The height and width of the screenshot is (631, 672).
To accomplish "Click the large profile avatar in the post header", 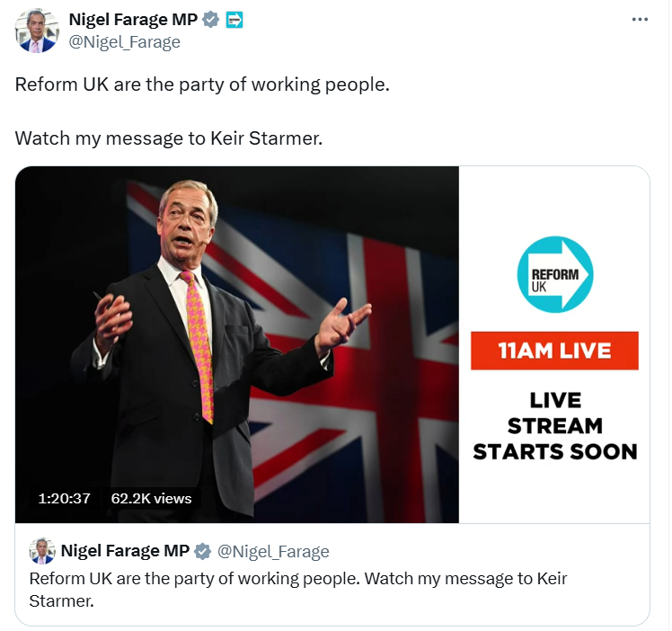I will (x=37, y=31).
